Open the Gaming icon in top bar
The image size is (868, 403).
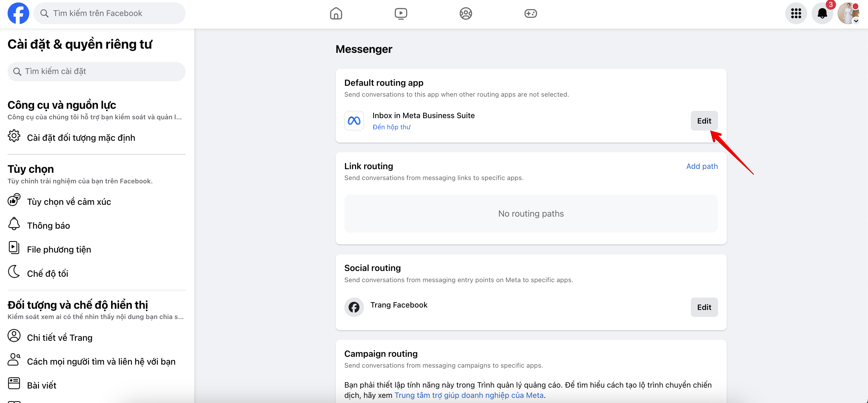point(530,14)
